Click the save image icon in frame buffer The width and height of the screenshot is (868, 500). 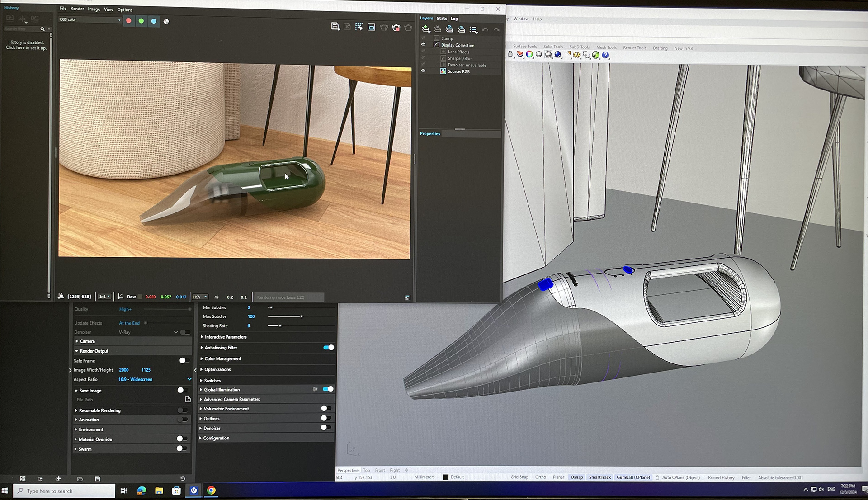coord(335,27)
